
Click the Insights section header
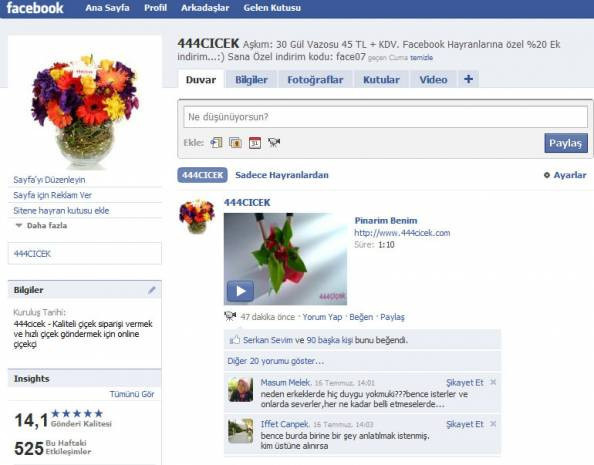[x=85, y=379]
